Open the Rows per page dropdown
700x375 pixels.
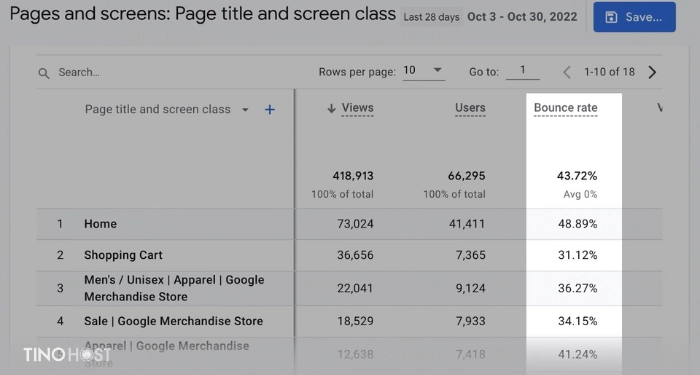424,71
